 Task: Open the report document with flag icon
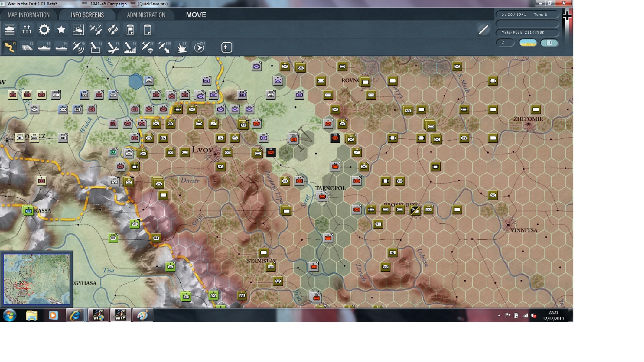pyautogui.click(x=130, y=30)
